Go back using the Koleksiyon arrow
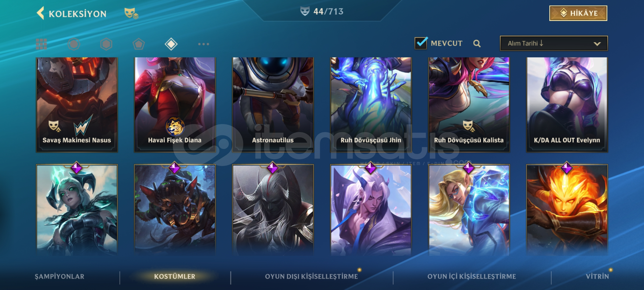This screenshot has width=644, height=290. click(41, 13)
